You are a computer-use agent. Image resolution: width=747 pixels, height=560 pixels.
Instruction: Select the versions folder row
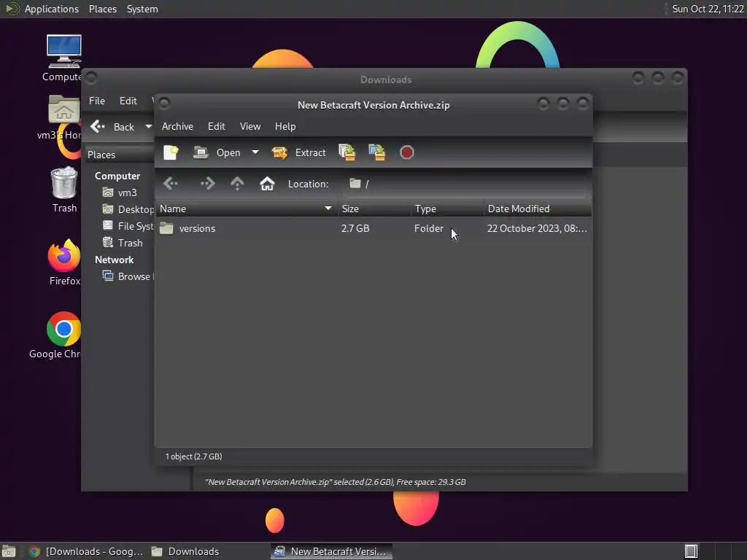[x=373, y=228]
